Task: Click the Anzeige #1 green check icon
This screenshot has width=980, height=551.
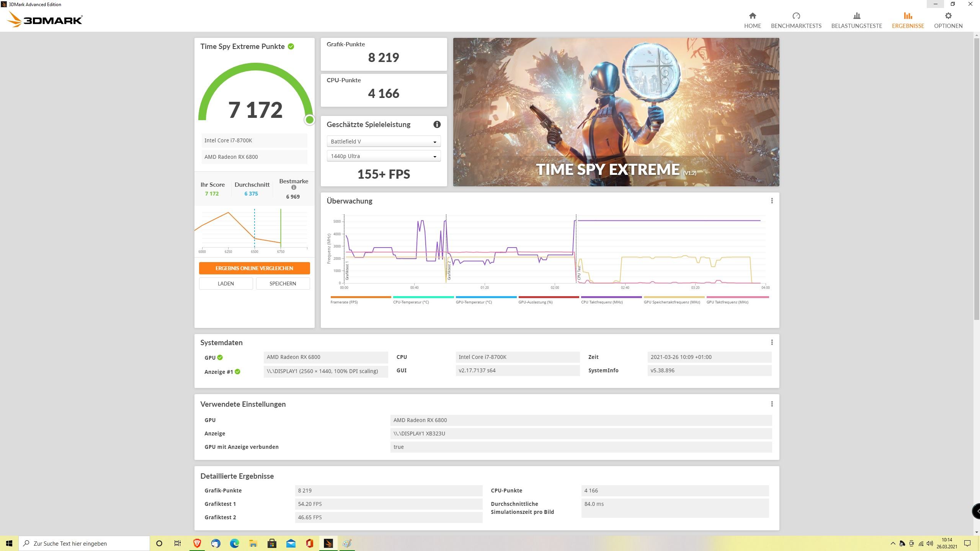Action: pyautogui.click(x=237, y=372)
